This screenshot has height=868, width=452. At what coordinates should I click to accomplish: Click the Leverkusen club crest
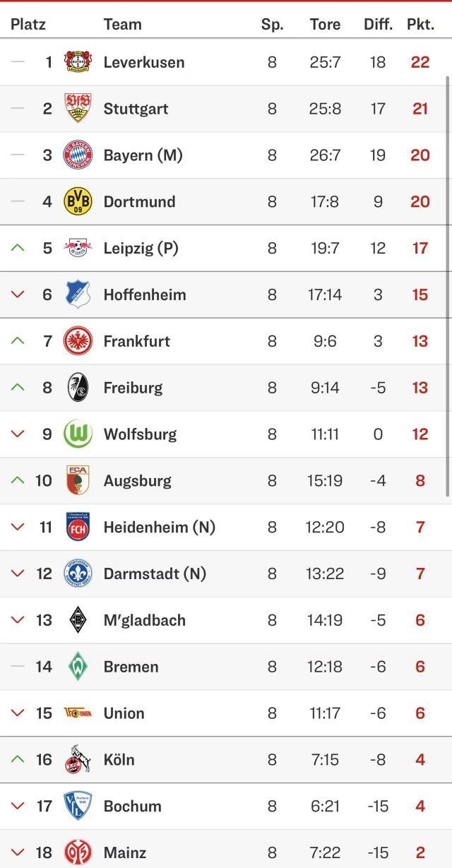pos(78,62)
